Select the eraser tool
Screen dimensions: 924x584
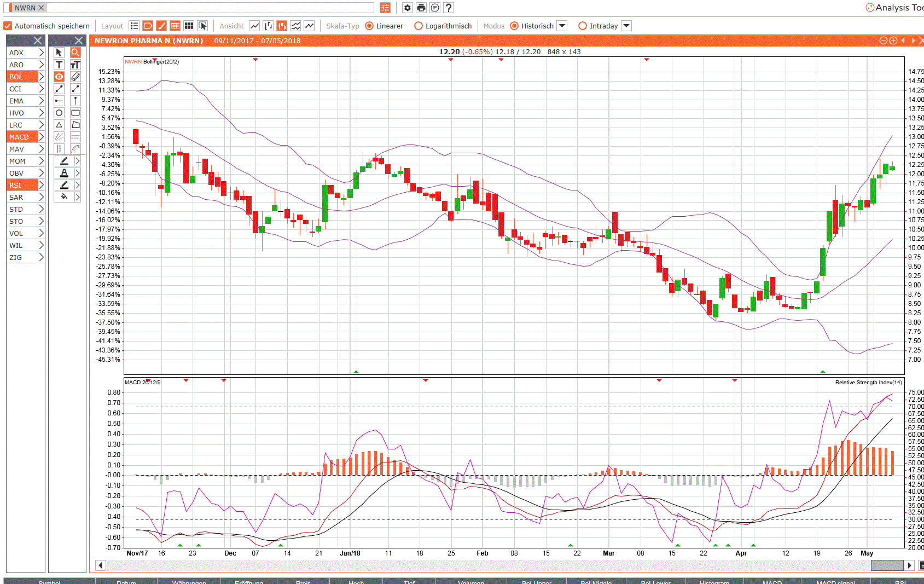(x=75, y=77)
